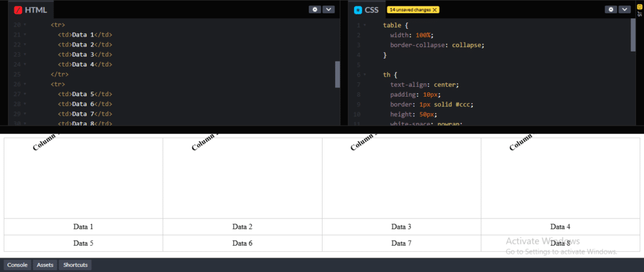Select the CSS editor tab title
This screenshot has height=272, width=644.
(372, 10)
